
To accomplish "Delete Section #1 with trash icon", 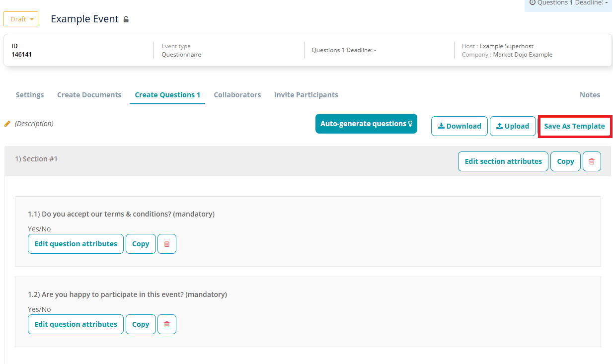I will click(592, 161).
